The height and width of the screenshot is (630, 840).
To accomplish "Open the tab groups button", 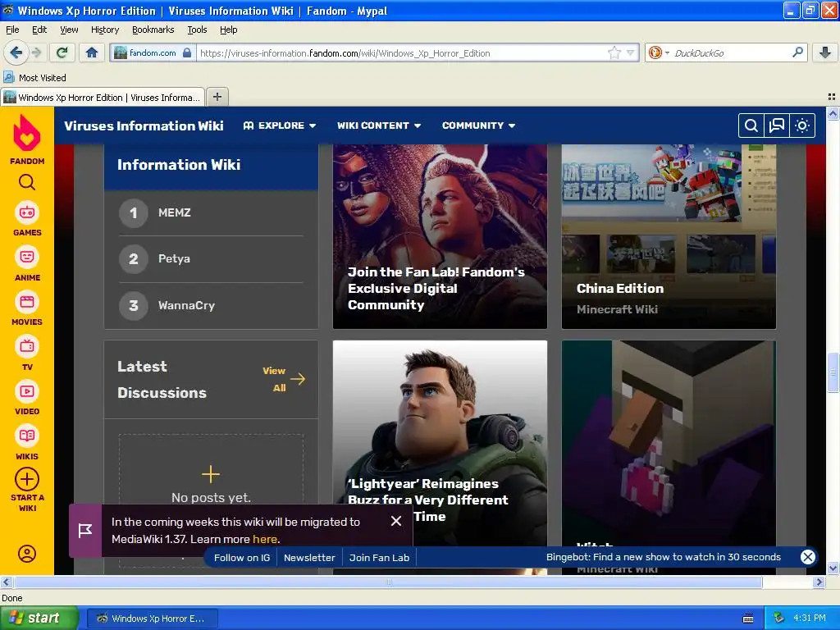I will [832, 97].
